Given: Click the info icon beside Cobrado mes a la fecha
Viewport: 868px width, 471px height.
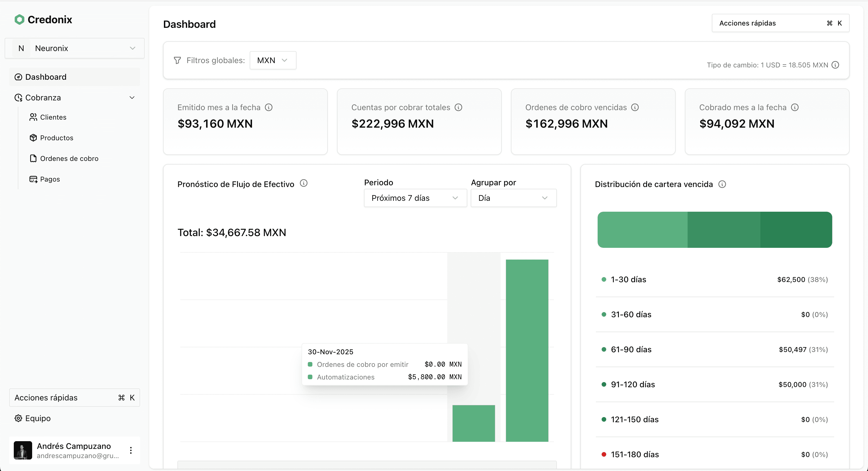Looking at the screenshot, I should tap(795, 107).
